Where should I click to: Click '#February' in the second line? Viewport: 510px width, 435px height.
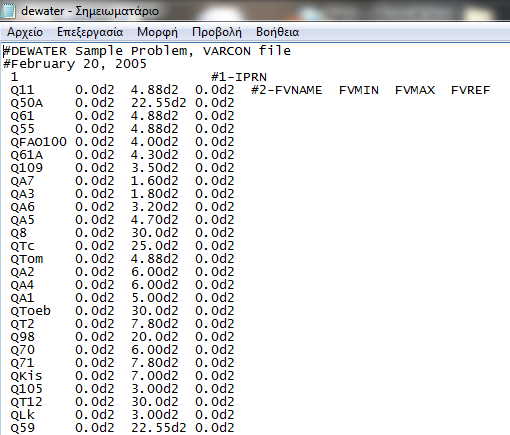(x=39, y=64)
